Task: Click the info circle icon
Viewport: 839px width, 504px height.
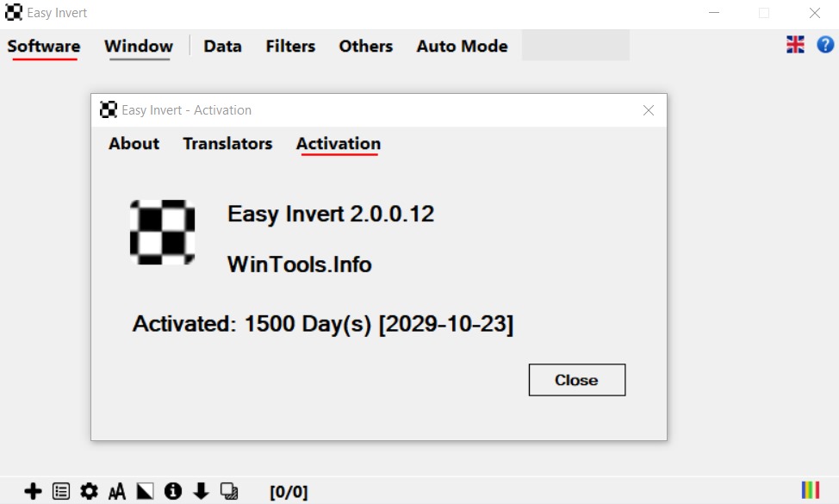Action: click(x=173, y=491)
